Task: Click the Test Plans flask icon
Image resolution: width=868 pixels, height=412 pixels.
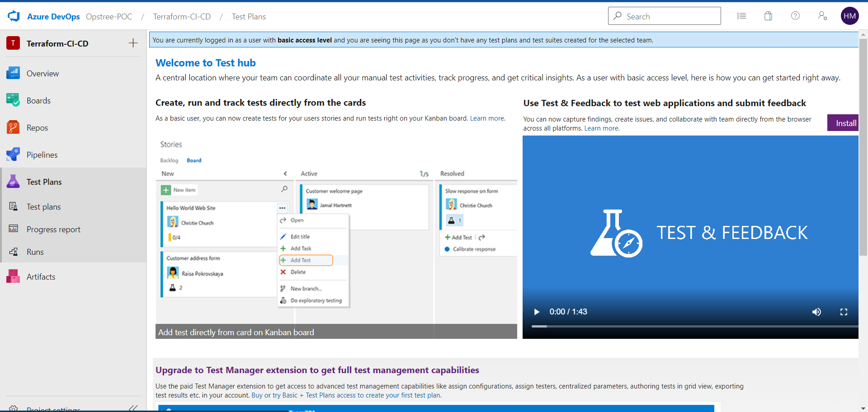Action: (x=13, y=182)
